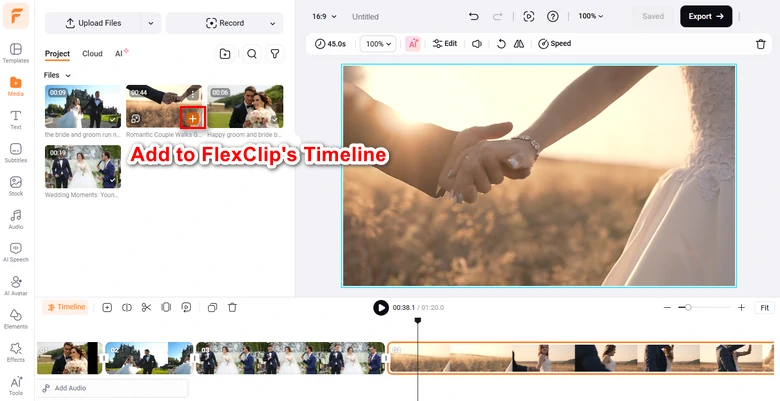This screenshot has width=780, height=401.
Task: Zoom in the timeline with plus
Action: pyautogui.click(x=741, y=307)
